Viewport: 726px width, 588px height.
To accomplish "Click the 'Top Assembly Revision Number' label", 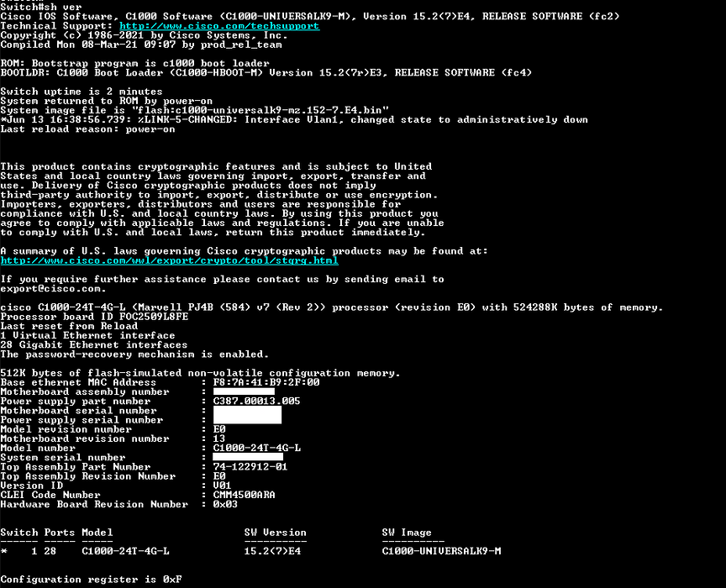I will [88, 476].
